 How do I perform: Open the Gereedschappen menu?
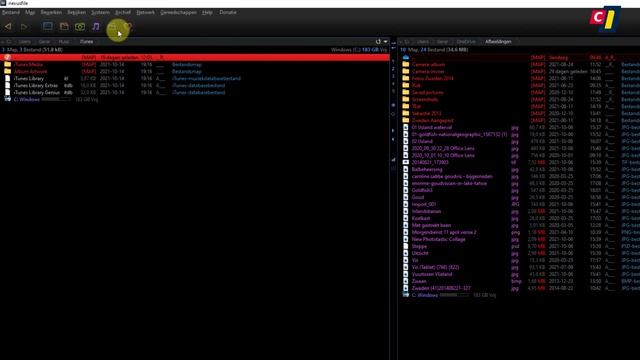point(178,13)
